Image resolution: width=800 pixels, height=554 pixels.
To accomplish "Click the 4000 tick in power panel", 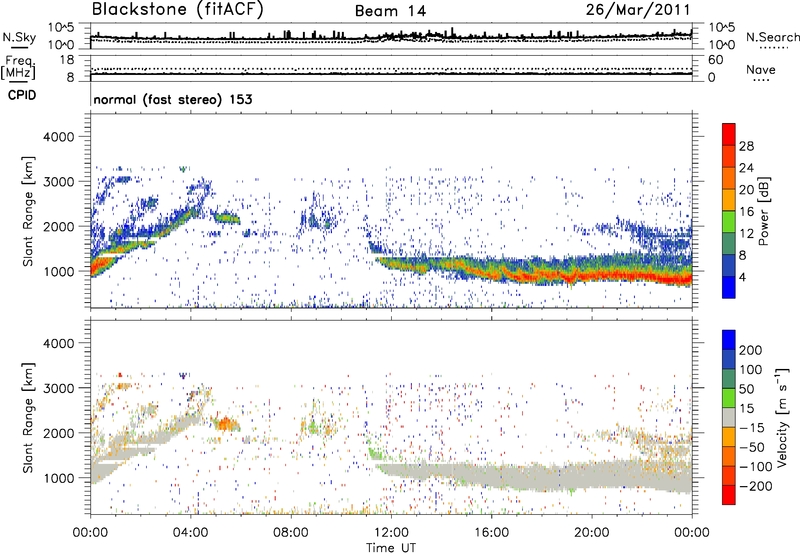I will 59,137.
